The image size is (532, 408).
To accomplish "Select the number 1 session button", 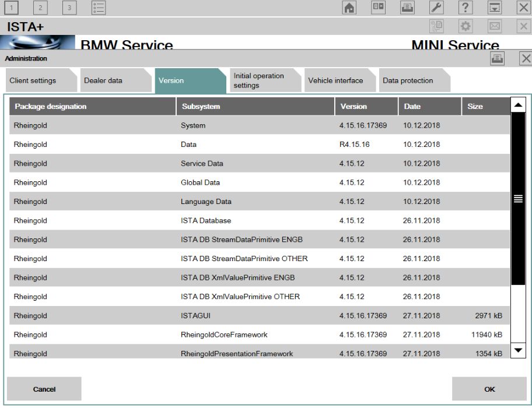I will coord(13,8).
